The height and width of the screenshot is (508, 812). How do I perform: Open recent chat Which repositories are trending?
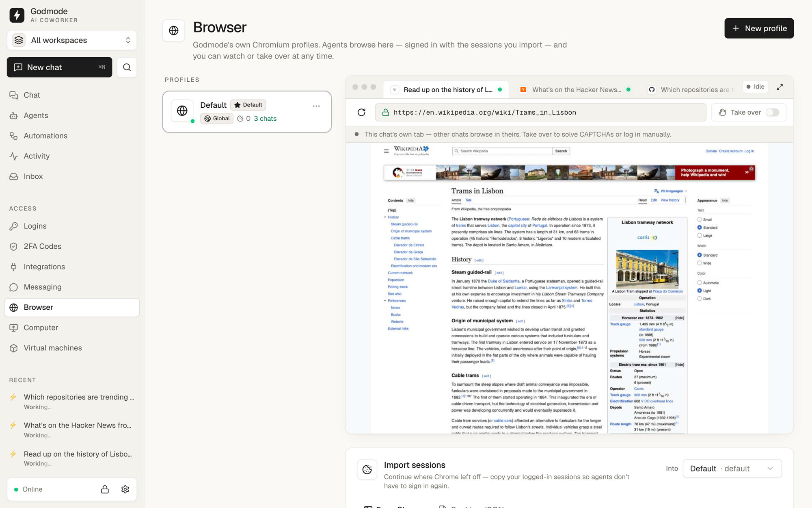[72, 401]
